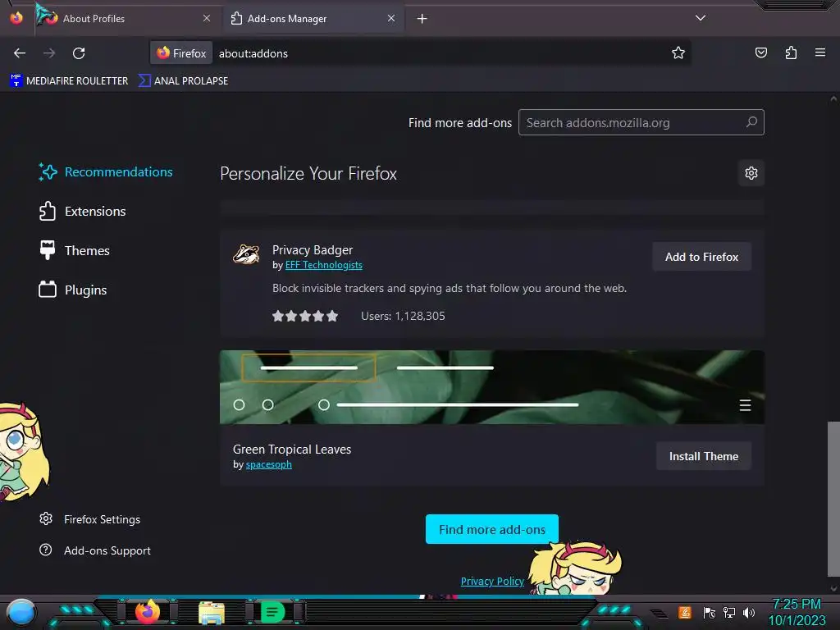Open the Extensions category
840x630 pixels.
[x=83, y=211]
